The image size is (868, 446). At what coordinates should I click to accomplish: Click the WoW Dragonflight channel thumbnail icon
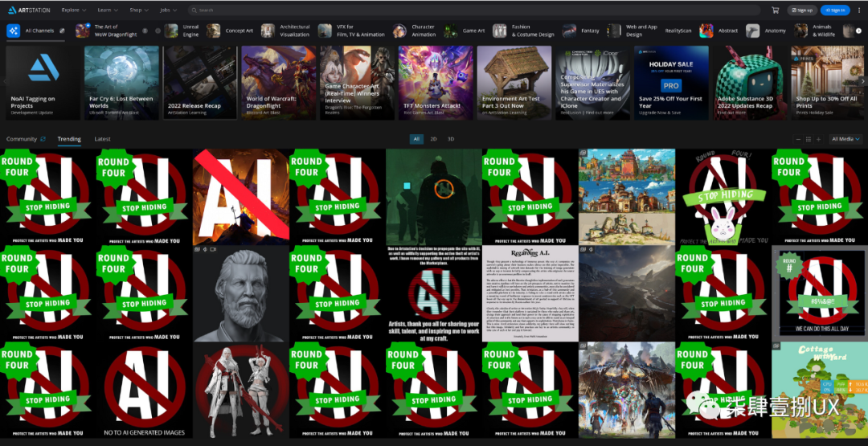tap(83, 31)
